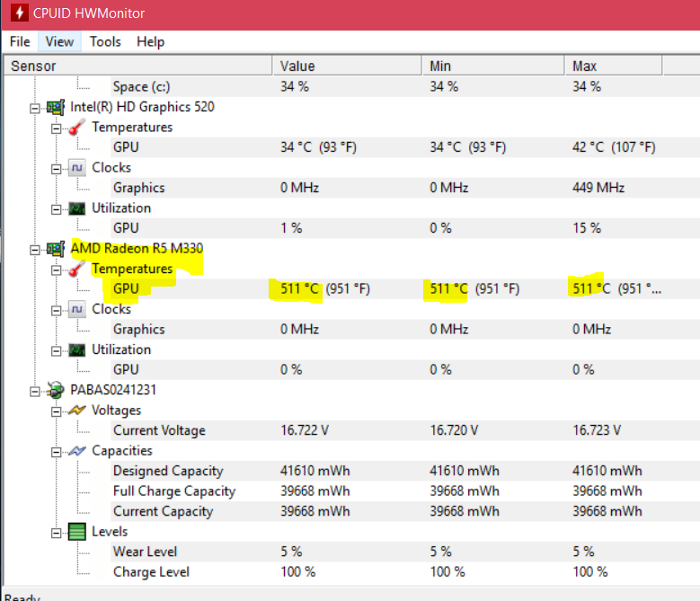The height and width of the screenshot is (601, 700).
Task: Select the 511 °C Max cell
Action: point(616,288)
